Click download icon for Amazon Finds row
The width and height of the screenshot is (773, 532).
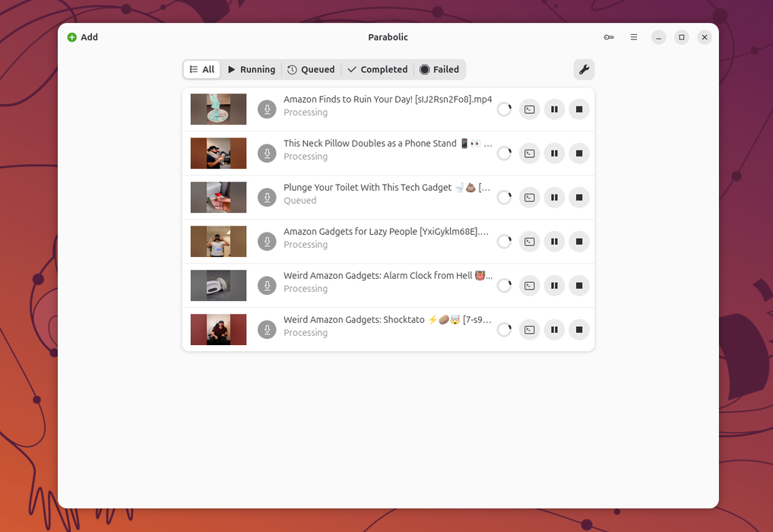point(267,109)
